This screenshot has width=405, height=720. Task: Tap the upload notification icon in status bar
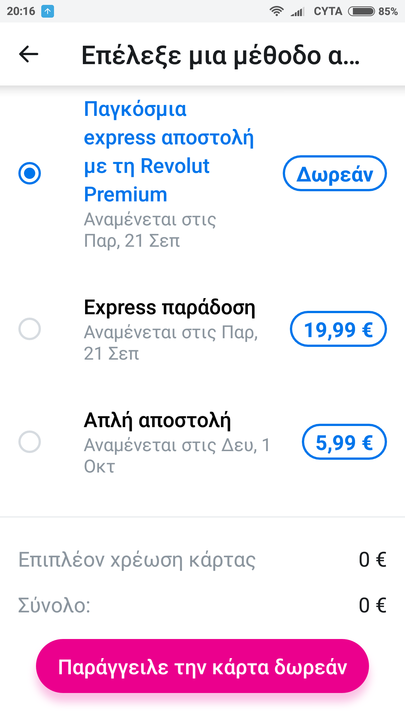coord(47,11)
